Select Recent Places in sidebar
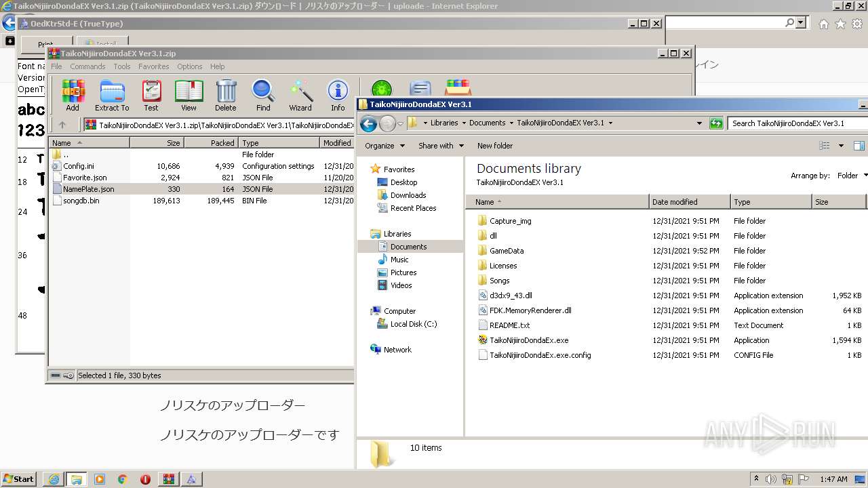This screenshot has width=868, height=488. pyautogui.click(x=413, y=208)
